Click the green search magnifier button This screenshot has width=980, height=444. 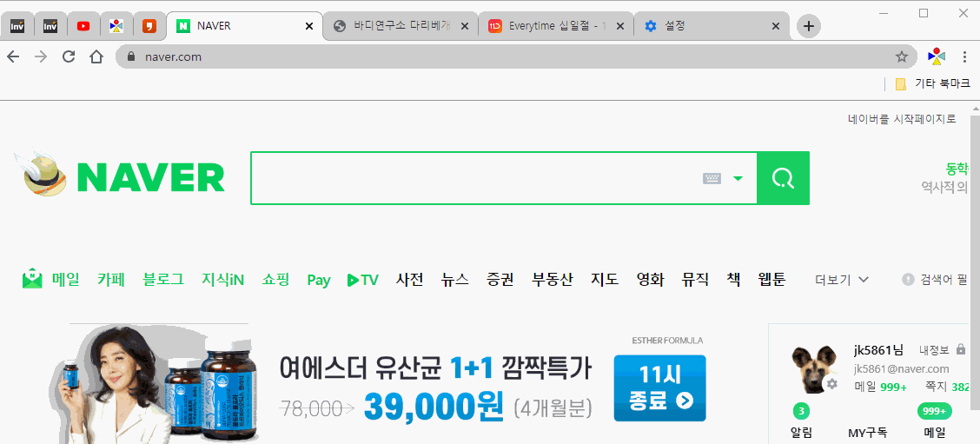783,178
